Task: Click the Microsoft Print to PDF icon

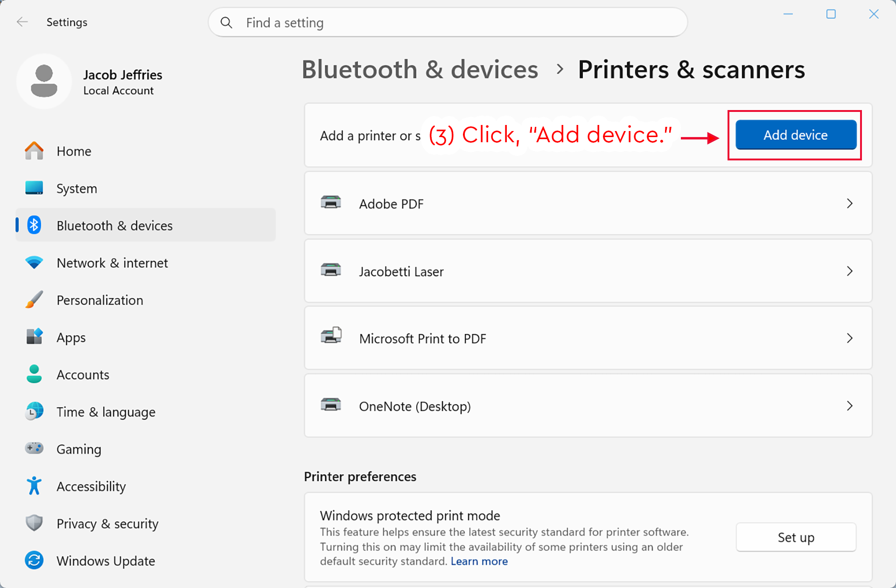Action: pos(331,335)
